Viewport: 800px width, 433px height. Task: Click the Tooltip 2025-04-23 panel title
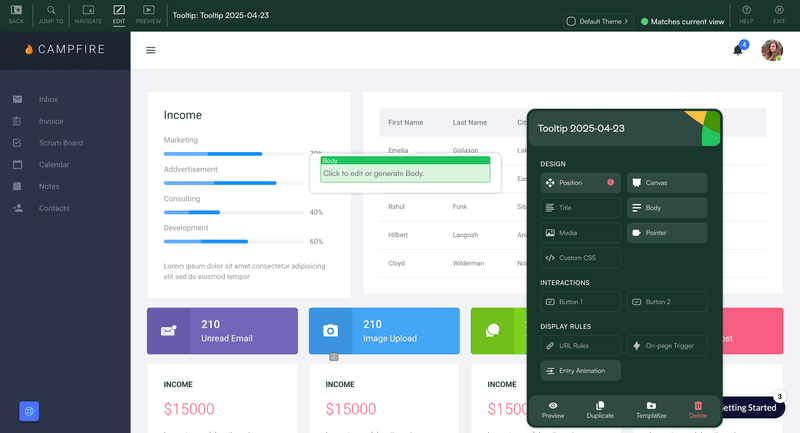[581, 129]
